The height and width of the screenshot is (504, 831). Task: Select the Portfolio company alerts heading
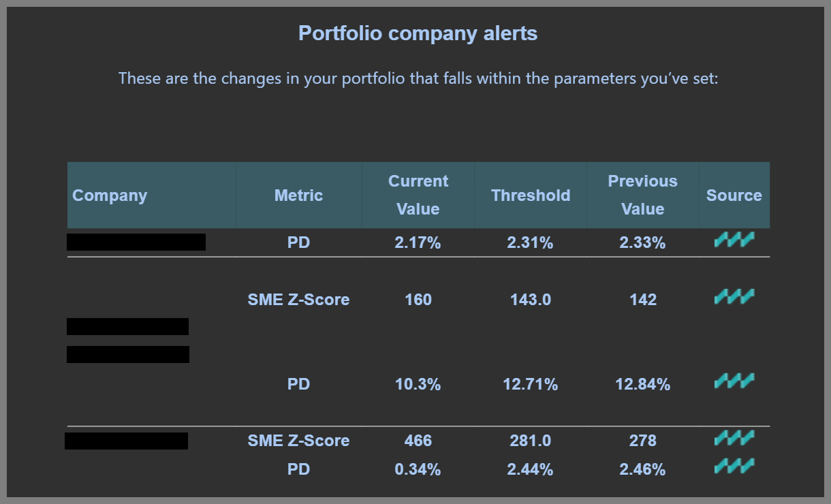[x=418, y=33]
